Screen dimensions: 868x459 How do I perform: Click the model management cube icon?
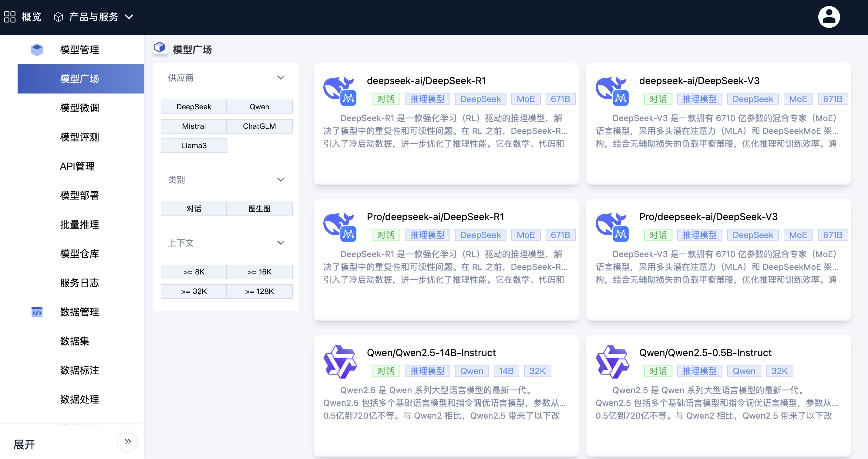coord(37,49)
